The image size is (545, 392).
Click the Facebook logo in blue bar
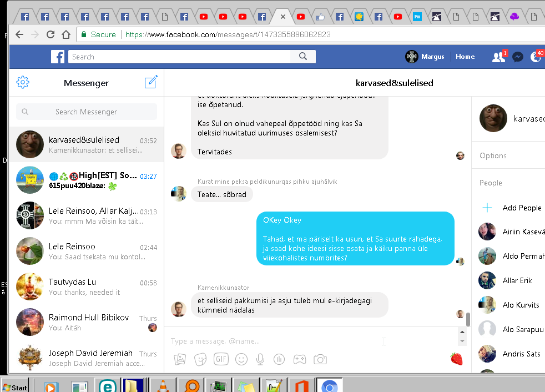tap(57, 57)
